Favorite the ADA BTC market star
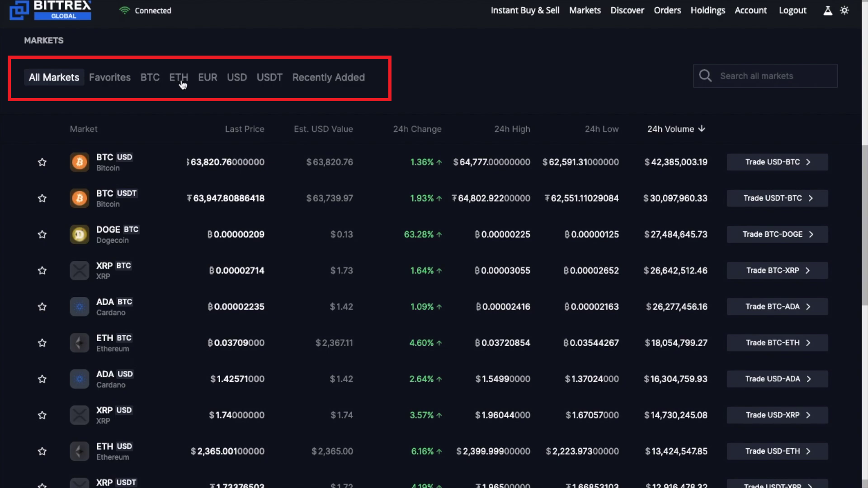The image size is (868, 488). coord(42,306)
